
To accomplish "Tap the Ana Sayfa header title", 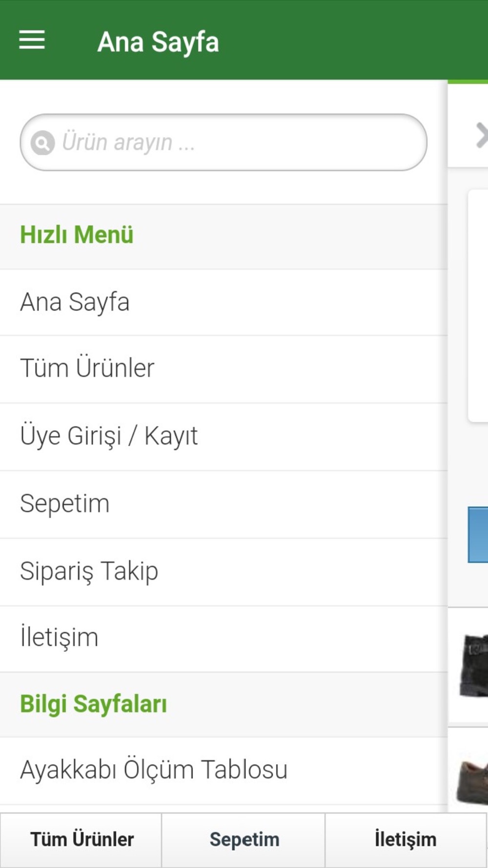I will pyautogui.click(x=158, y=42).
